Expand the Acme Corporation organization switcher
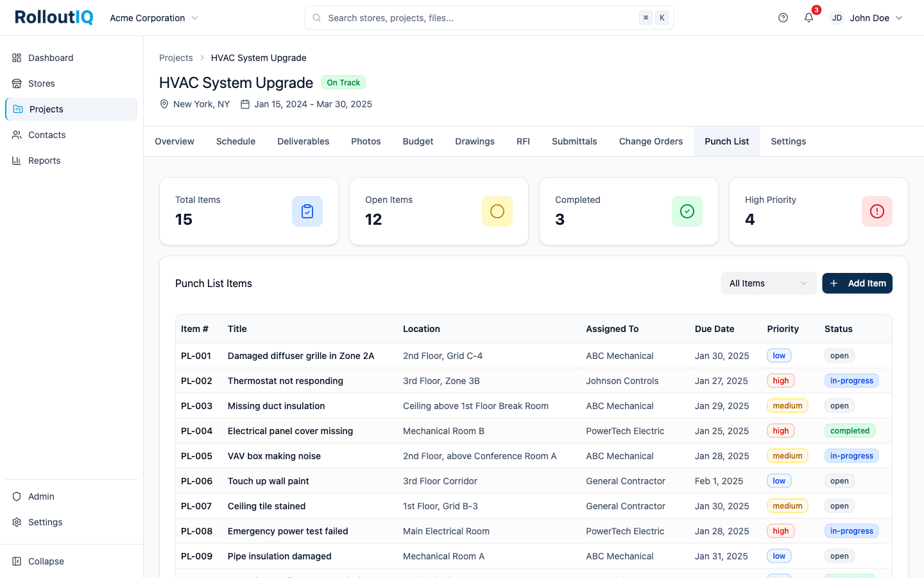 (x=154, y=18)
